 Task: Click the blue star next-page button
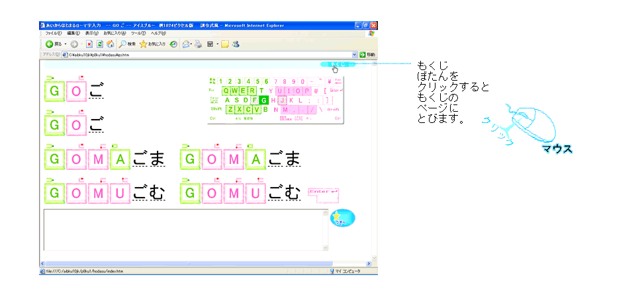click(x=342, y=218)
